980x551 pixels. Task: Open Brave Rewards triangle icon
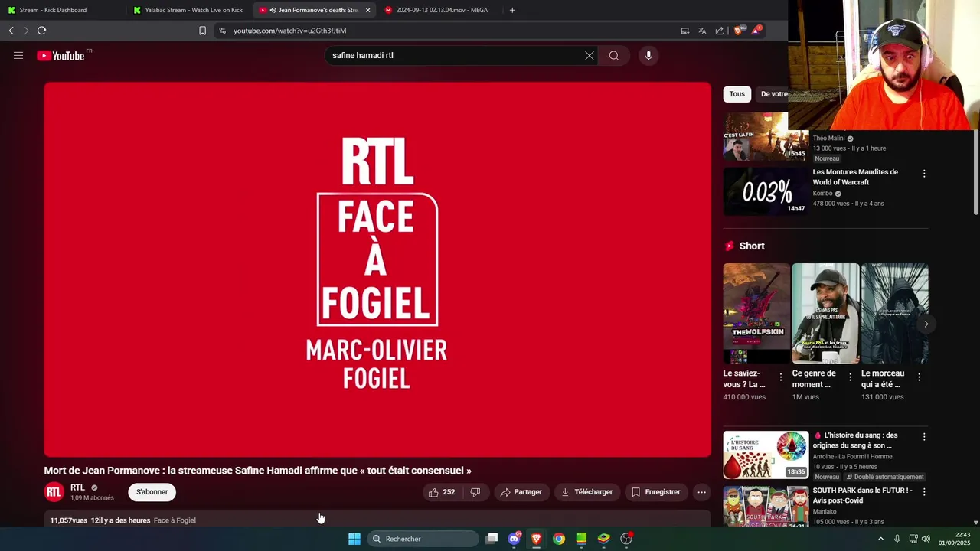point(757,31)
